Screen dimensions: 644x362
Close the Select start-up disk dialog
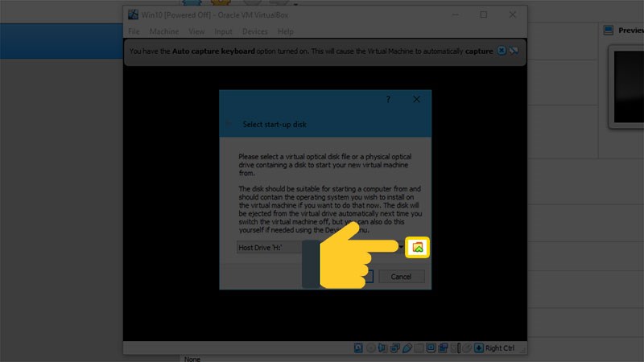pos(416,99)
